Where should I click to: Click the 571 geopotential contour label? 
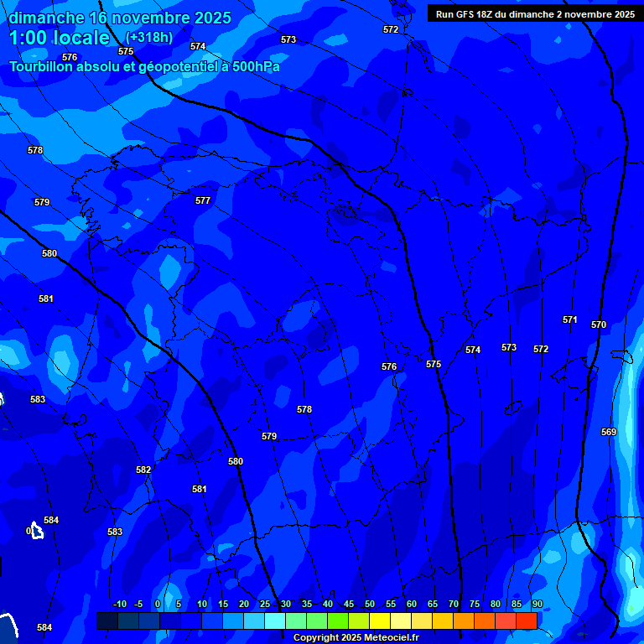click(x=570, y=319)
